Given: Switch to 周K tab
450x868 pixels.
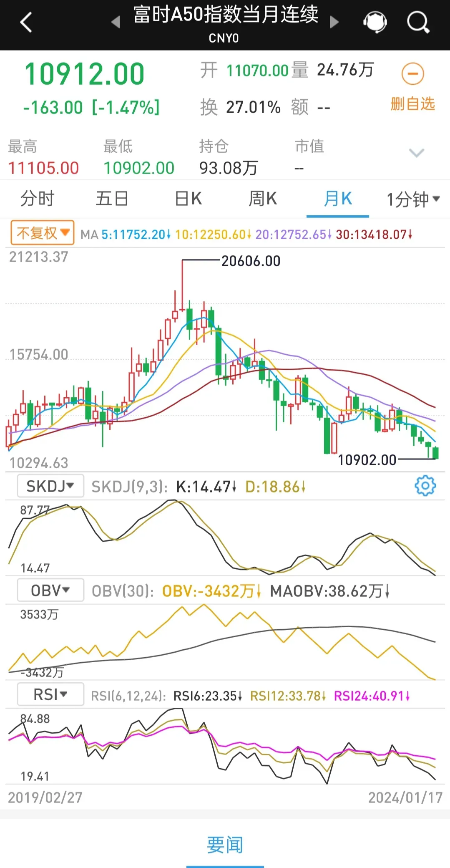Looking at the screenshot, I should [x=263, y=199].
